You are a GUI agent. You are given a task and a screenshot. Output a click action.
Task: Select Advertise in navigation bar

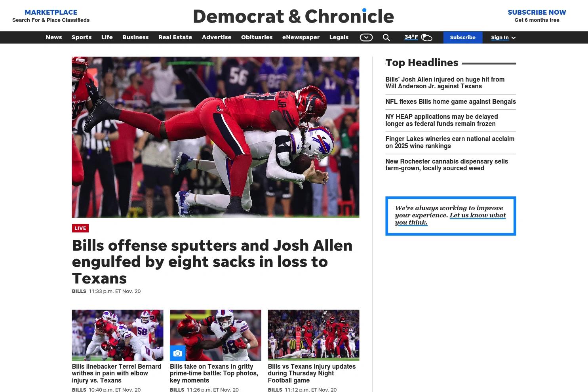click(217, 37)
